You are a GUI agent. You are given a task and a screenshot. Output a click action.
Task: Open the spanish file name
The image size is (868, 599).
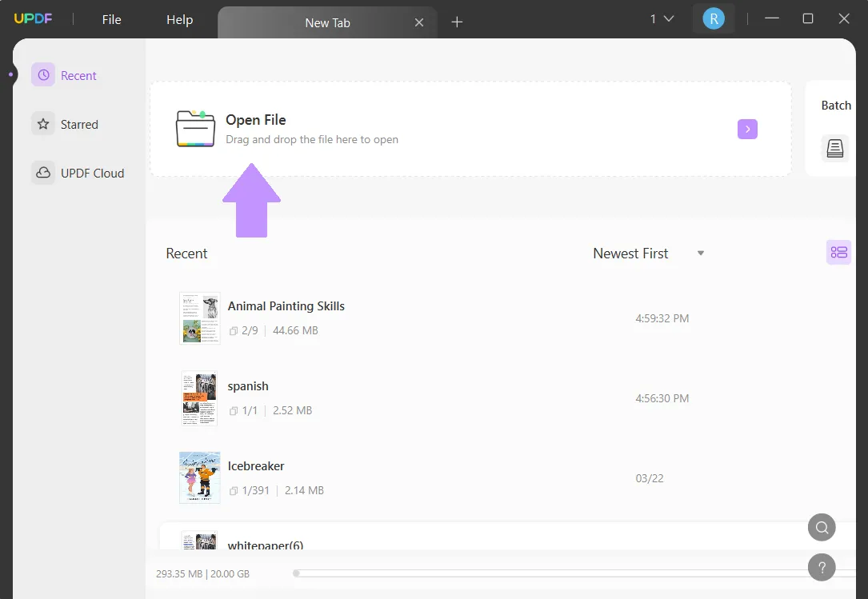coord(248,385)
